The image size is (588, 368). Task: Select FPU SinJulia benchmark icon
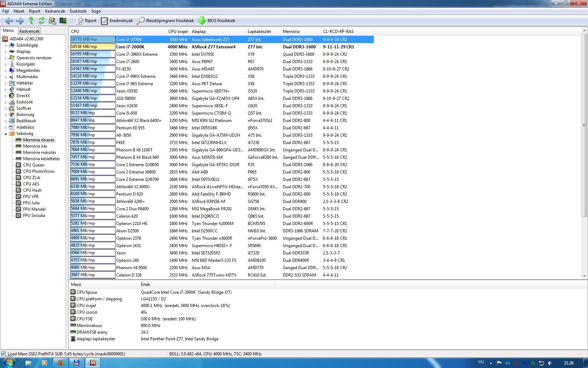(x=19, y=216)
